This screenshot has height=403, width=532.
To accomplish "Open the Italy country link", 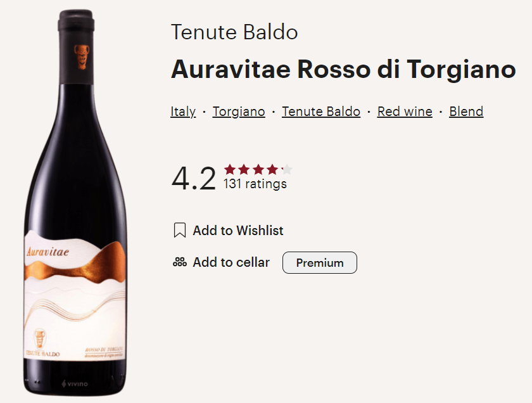I will pos(183,112).
